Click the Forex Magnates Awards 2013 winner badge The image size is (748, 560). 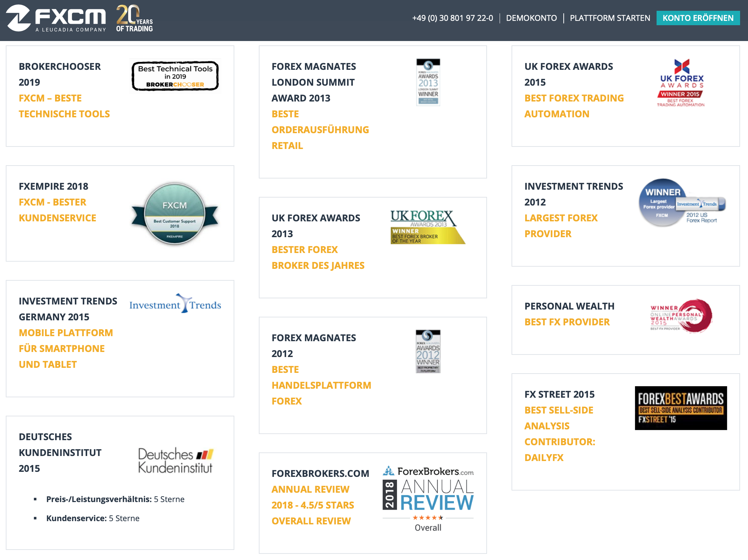(428, 82)
